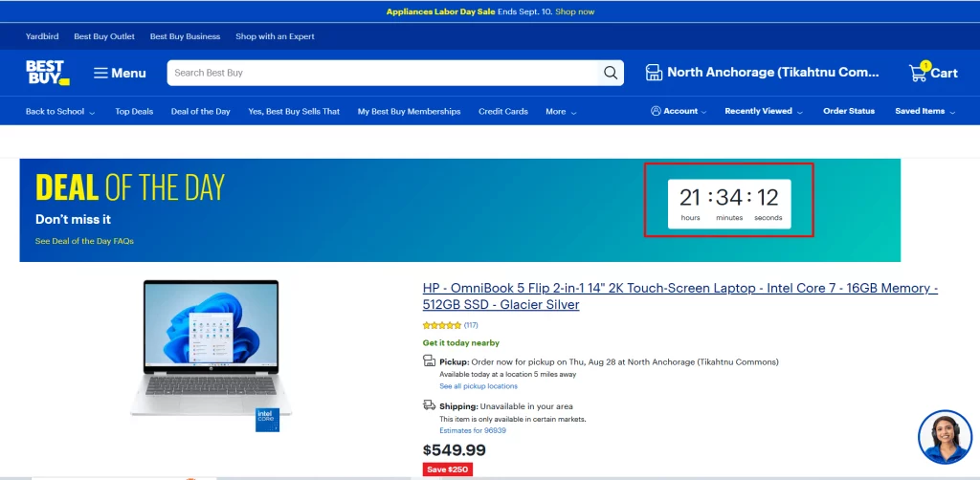The image size is (980, 480).
Task: Click the Shipping truck icon
Action: (x=429, y=405)
